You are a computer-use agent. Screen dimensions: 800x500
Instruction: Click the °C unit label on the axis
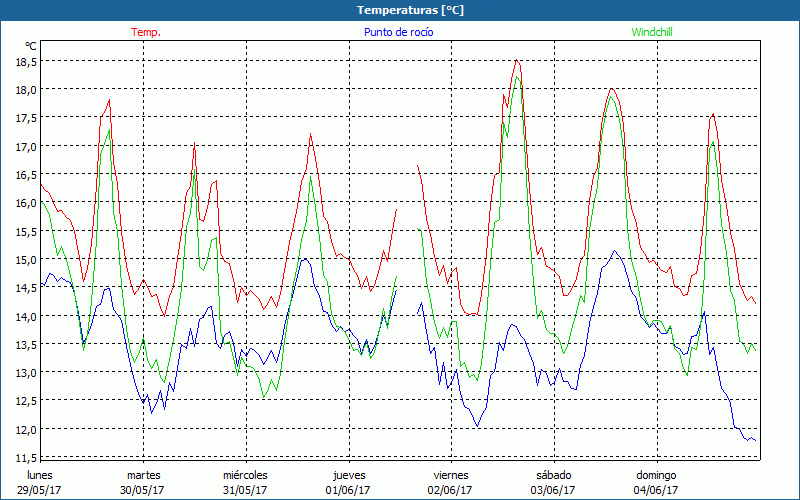[x=31, y=46]
